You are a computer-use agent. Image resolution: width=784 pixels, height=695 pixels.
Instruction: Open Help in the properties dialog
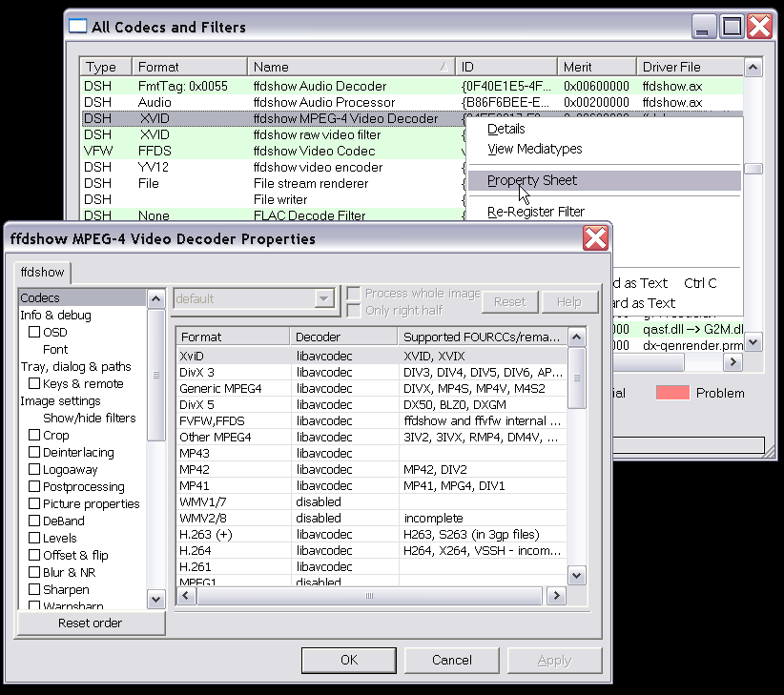pos(569,302)
